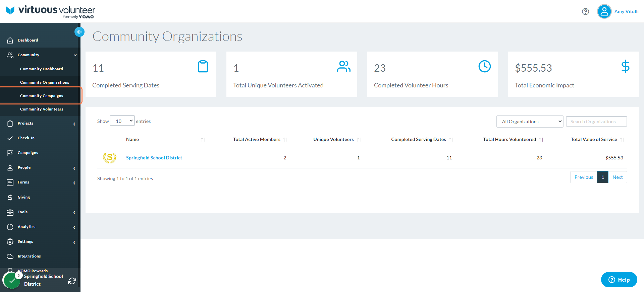
Task: Sort table by Name column
Action: [x=203, y=140]
